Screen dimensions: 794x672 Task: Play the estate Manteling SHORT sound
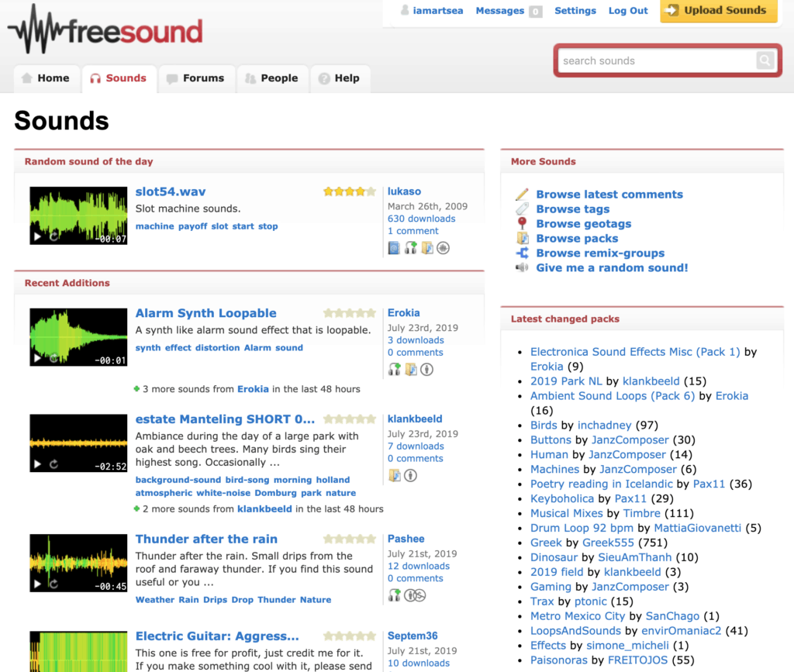point(37,464)
